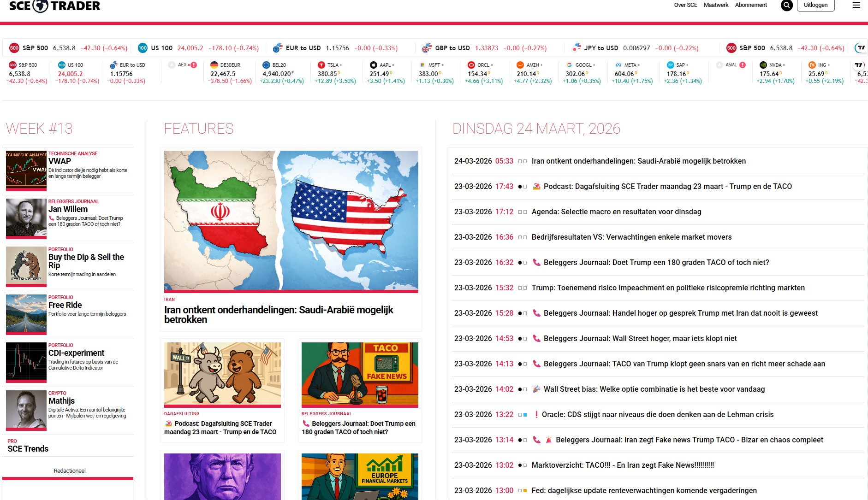Open the Oracle CDS Lehman crisis headline
Image resolution: width=868 pixels, height=500 pixels.
658,415
